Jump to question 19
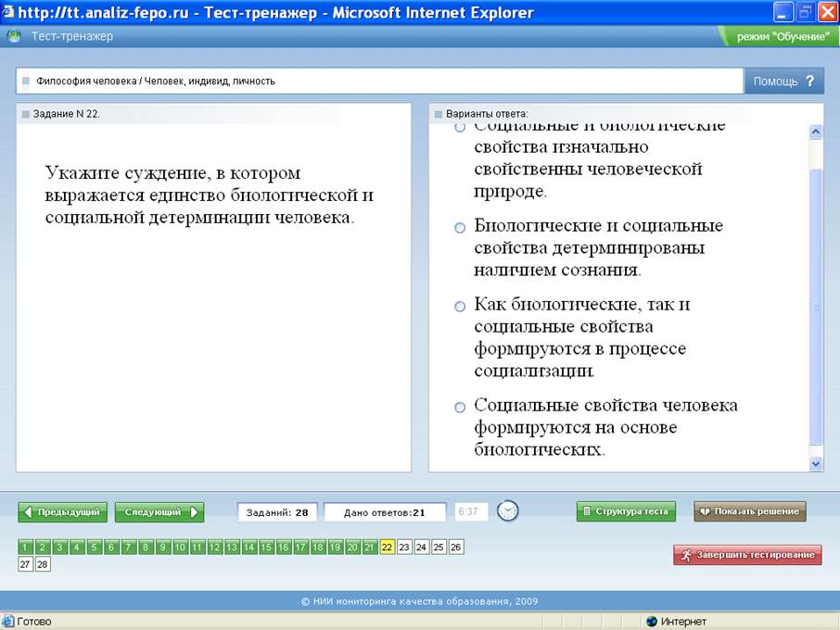This screenshot has width=840, height=630. point(335,547)
